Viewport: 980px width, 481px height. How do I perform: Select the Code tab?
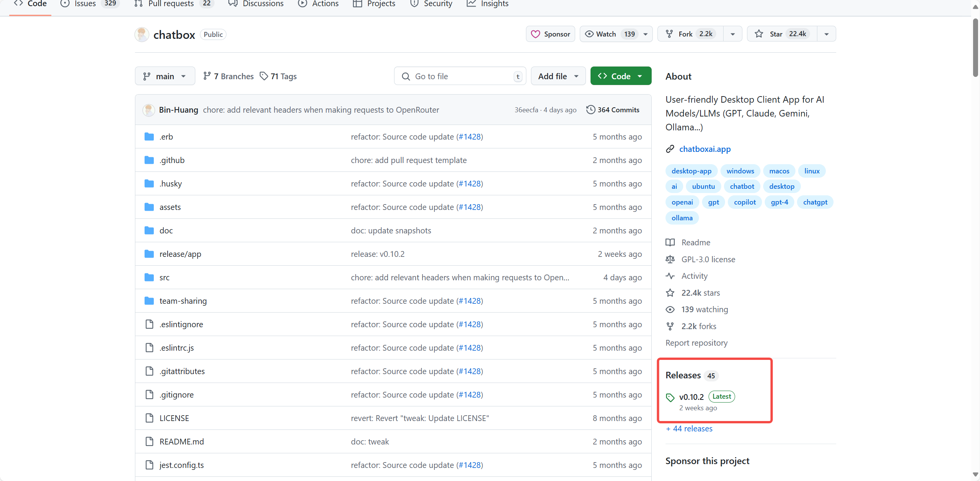point(30,4)
